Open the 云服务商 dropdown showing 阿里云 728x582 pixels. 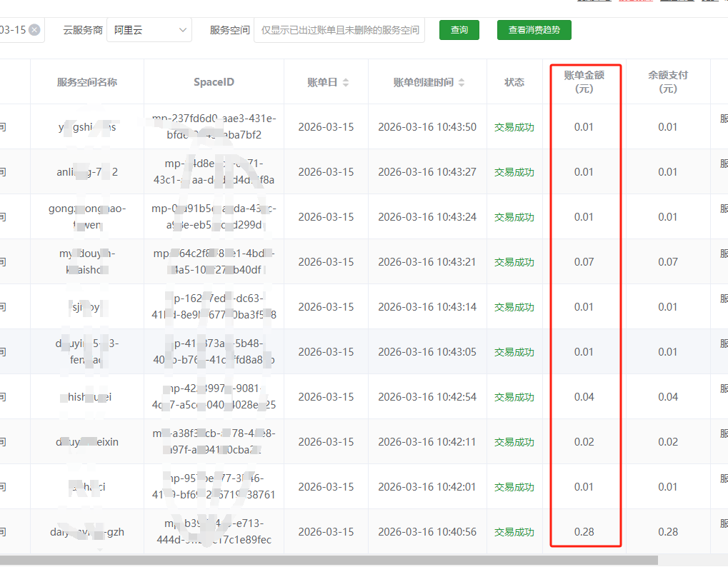tap(148, 30)
